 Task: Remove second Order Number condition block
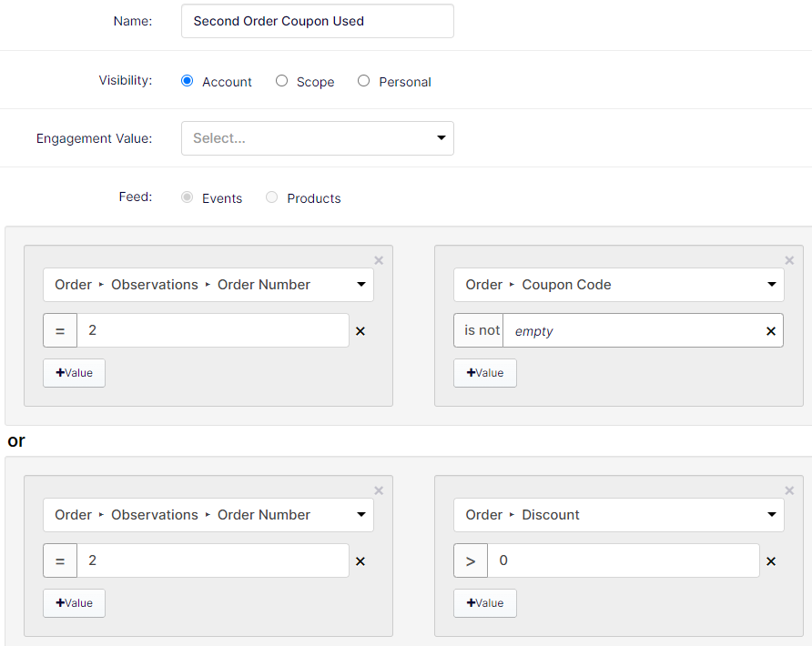[379, 490]
